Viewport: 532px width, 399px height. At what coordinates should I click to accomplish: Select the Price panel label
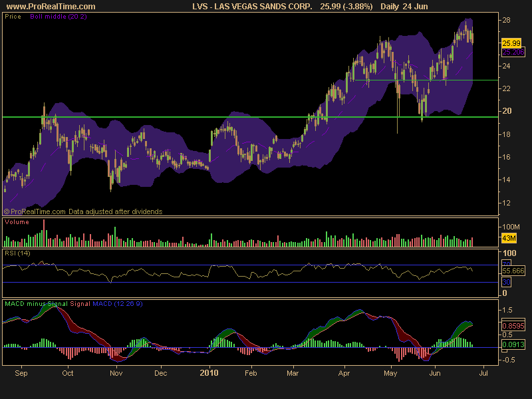point(13,16)
